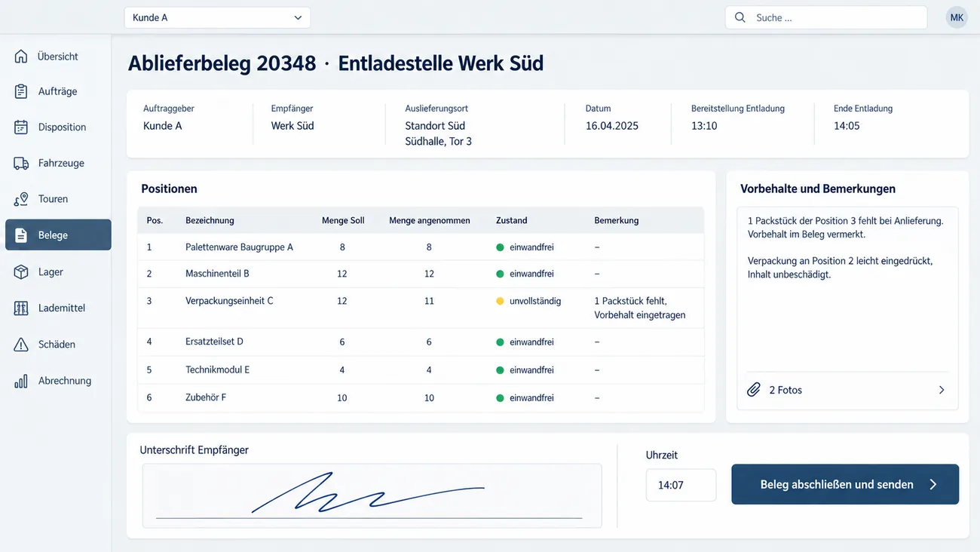The image size is (980, 552).
Task: Go to Aufträge menu item
Action: tap(58, 91)
